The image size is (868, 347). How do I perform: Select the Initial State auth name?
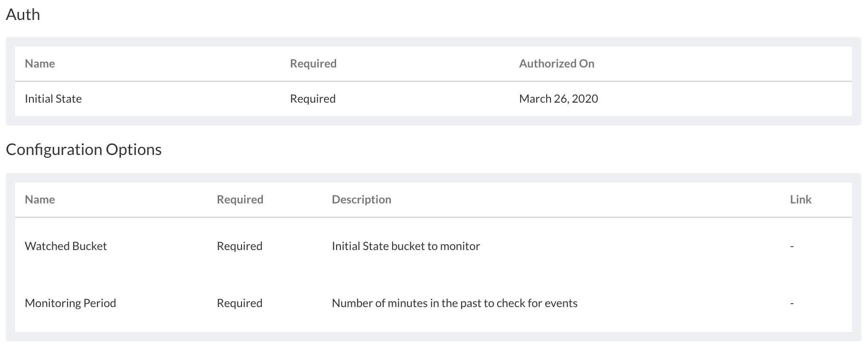pos(53,99)
